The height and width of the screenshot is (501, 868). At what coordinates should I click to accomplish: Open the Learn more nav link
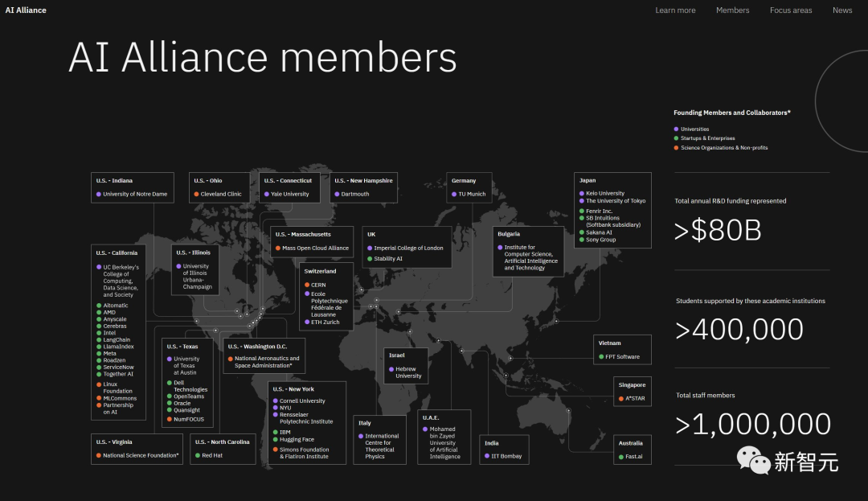point(675,10)
